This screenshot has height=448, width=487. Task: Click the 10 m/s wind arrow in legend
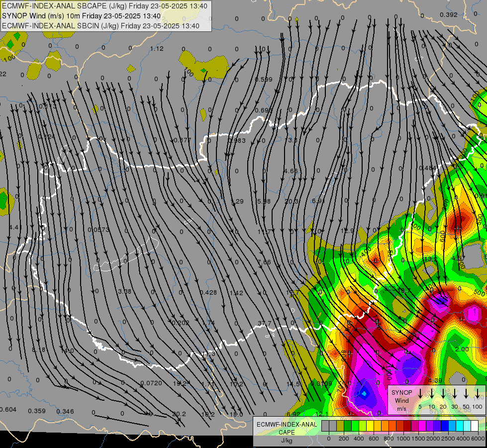pyautogui.click(x=432, y=393)
